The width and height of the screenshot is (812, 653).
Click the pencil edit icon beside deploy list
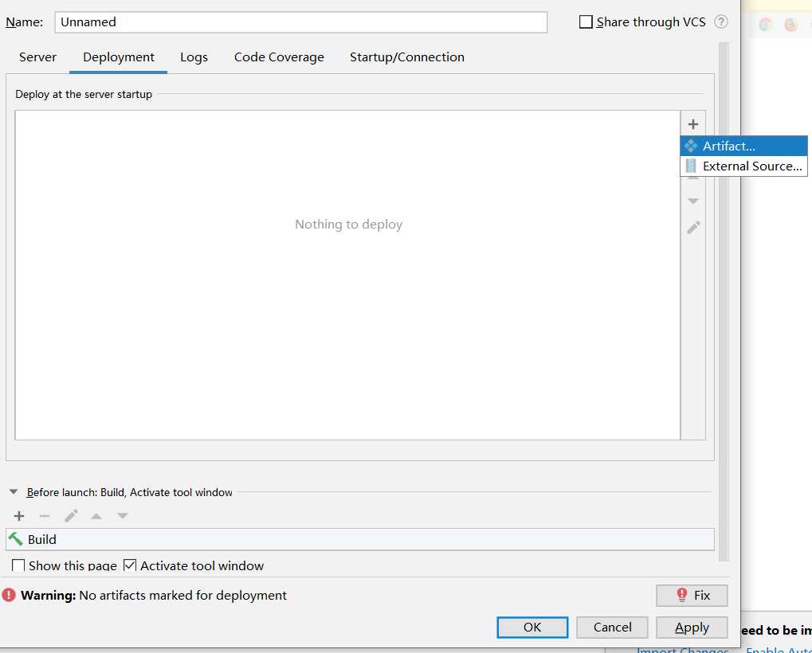click(x=693, y=227)
